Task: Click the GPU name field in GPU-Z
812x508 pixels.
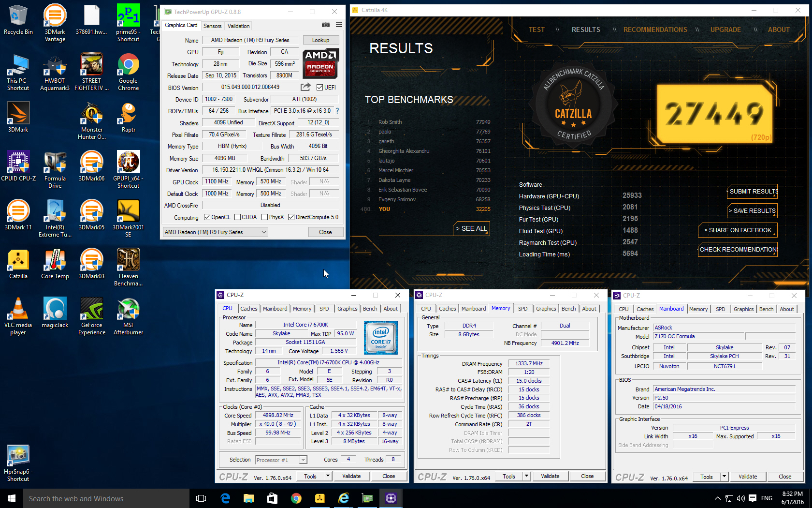Action: point(250,40)
